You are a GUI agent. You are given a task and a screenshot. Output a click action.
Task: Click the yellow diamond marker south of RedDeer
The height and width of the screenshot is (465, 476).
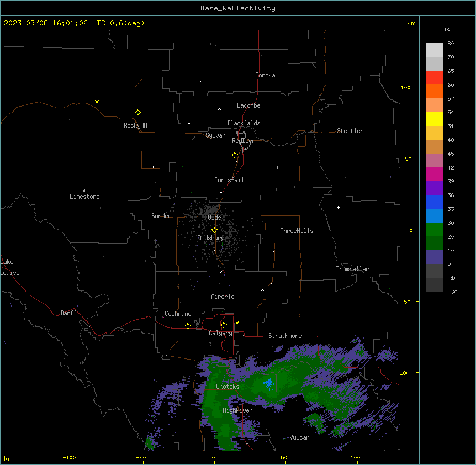(235, 155)
